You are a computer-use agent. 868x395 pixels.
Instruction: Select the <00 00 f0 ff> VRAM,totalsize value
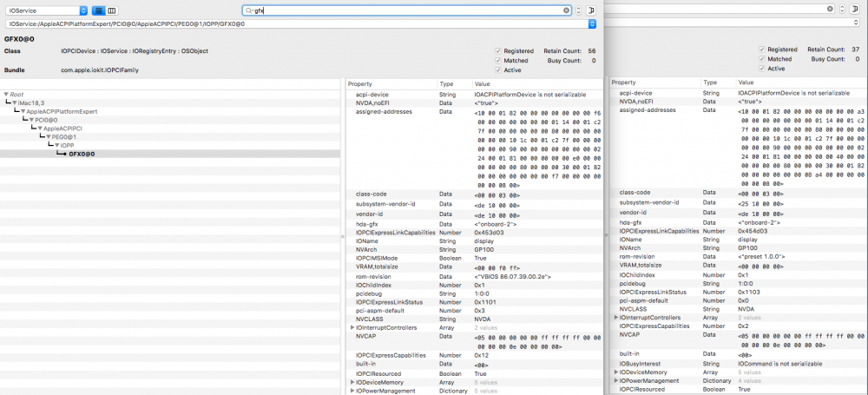[497, 267]
